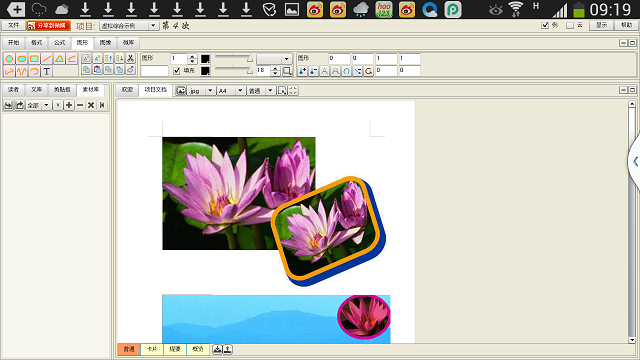Image resolution: width=640 pixels, height=360 pixels.
Task: Open the 全部 filter dropdown
Action: click(38, 105)
